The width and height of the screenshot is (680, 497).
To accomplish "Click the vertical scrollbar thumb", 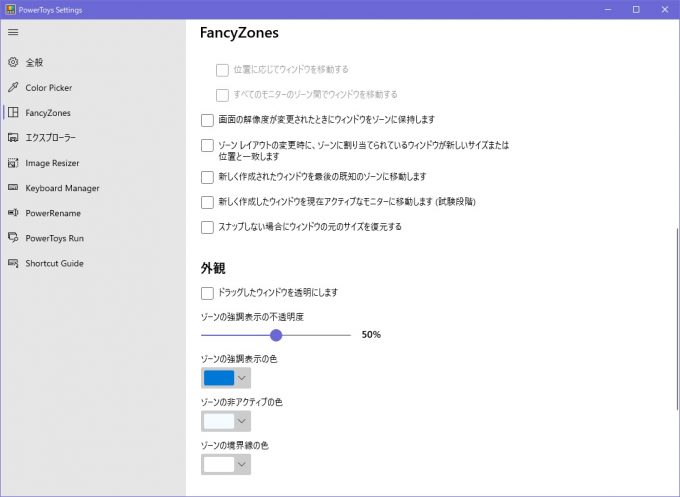I will click(677, 318).
